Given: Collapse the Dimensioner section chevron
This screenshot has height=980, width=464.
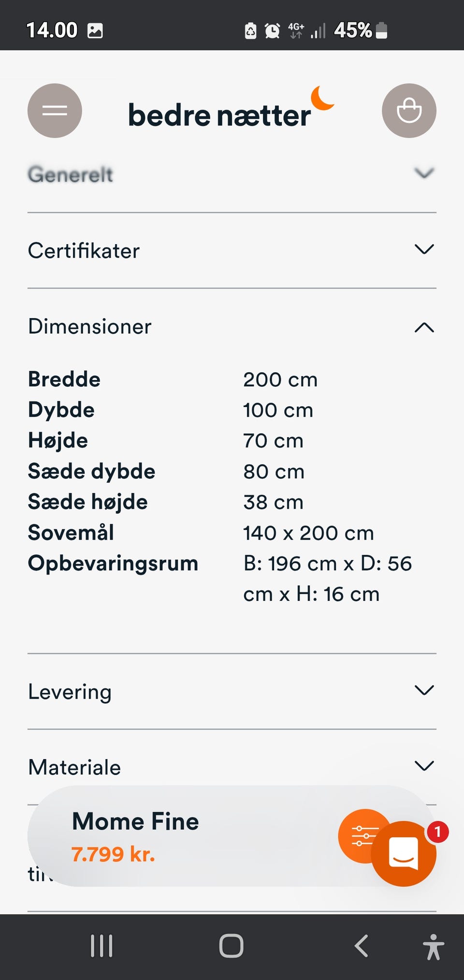Looking at the screenshot, I should (424, 327).
